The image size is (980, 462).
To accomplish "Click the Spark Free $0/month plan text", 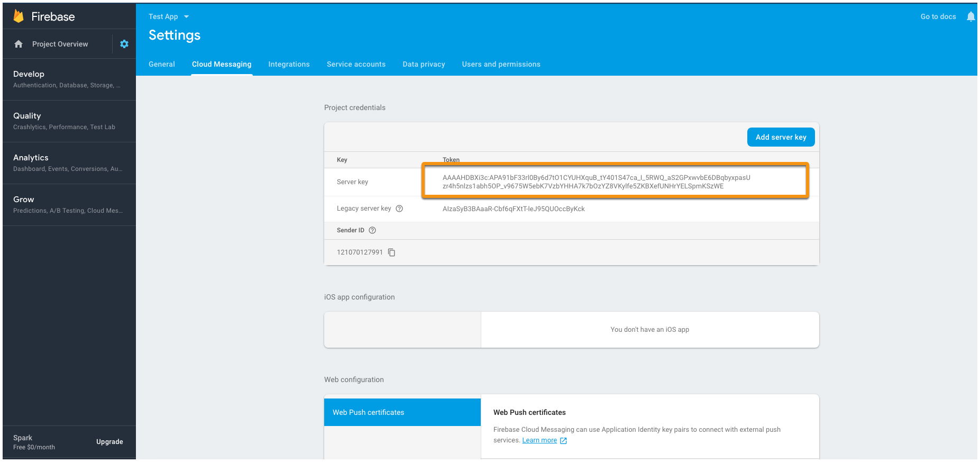I will click(34, 442).
